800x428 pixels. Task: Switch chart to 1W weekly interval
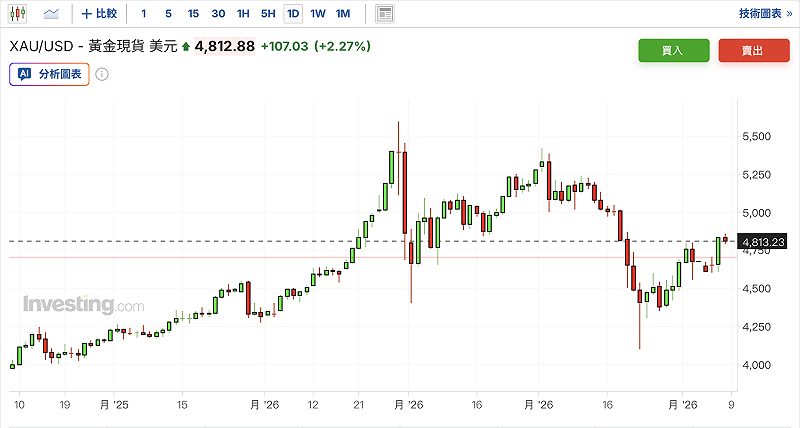318,14
